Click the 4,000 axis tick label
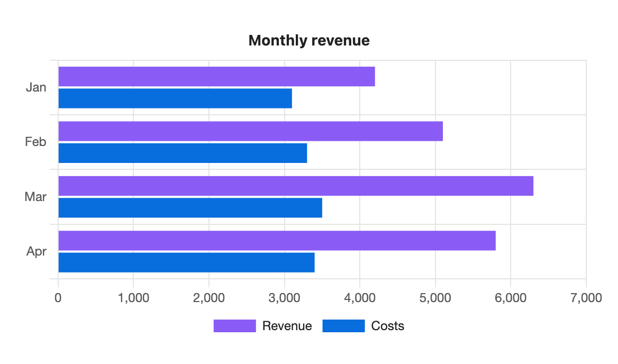This screenshot has width=618, height=364. tap(359, 298)
